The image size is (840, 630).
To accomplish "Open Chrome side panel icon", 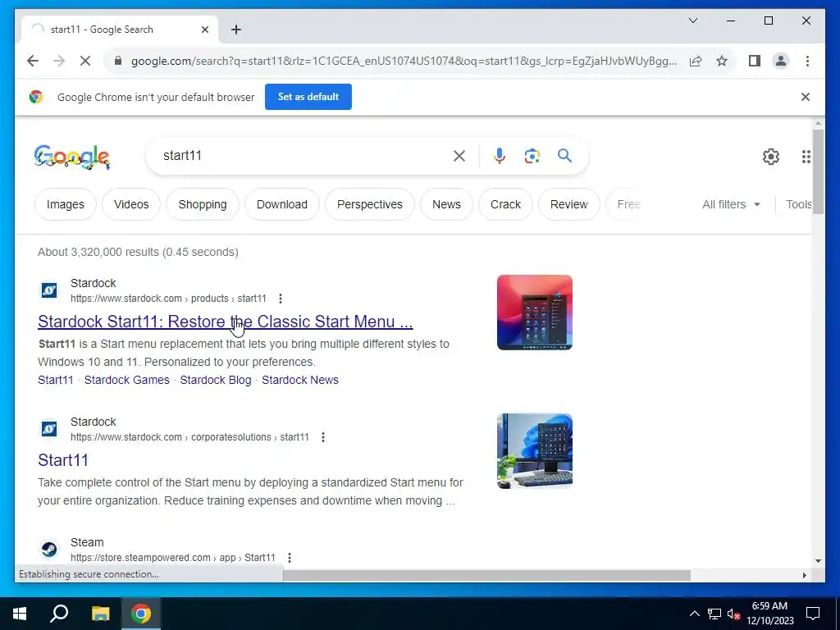I will pyautogui.click(x=755, y=61).
